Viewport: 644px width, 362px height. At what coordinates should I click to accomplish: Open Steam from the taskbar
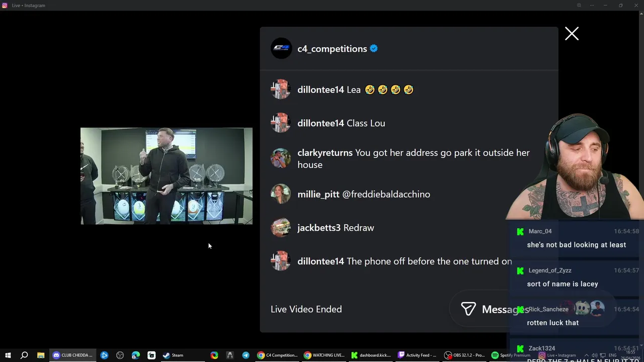coord(173,355)
